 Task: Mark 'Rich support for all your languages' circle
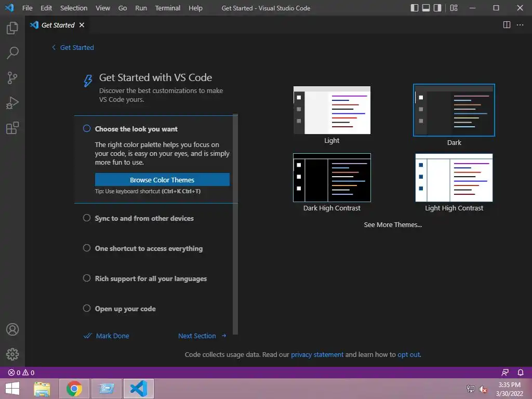87,278
